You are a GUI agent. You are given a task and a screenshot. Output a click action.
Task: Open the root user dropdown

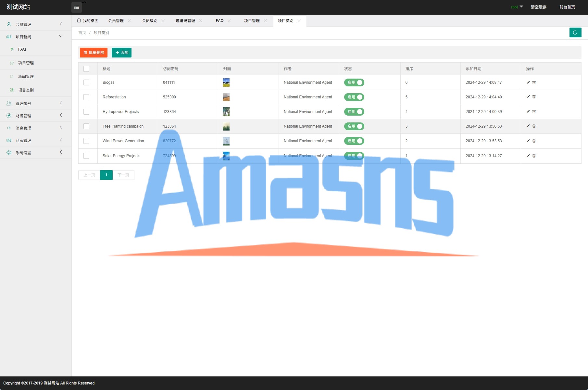pyautogui.click(x=517, y=7)
